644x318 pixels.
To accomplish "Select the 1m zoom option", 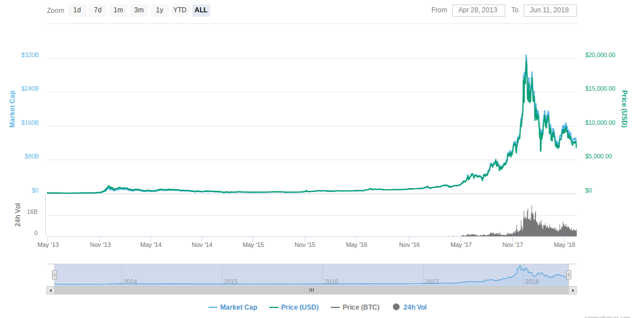I will pos(118,10).
